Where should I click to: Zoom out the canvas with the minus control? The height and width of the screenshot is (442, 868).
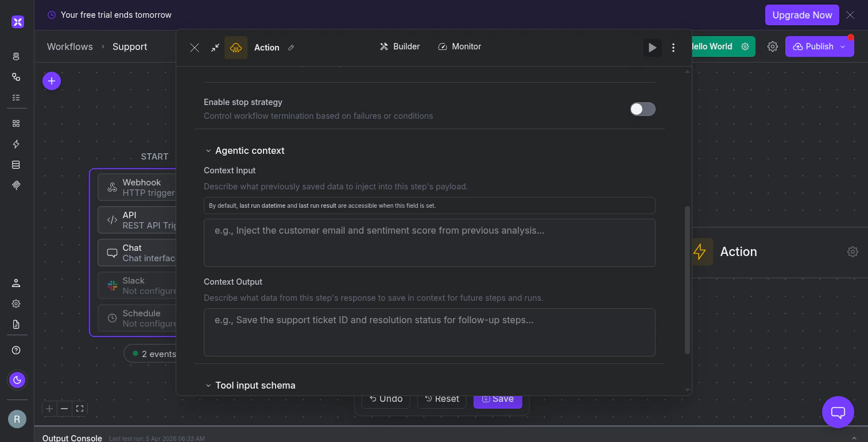point(65,409)
